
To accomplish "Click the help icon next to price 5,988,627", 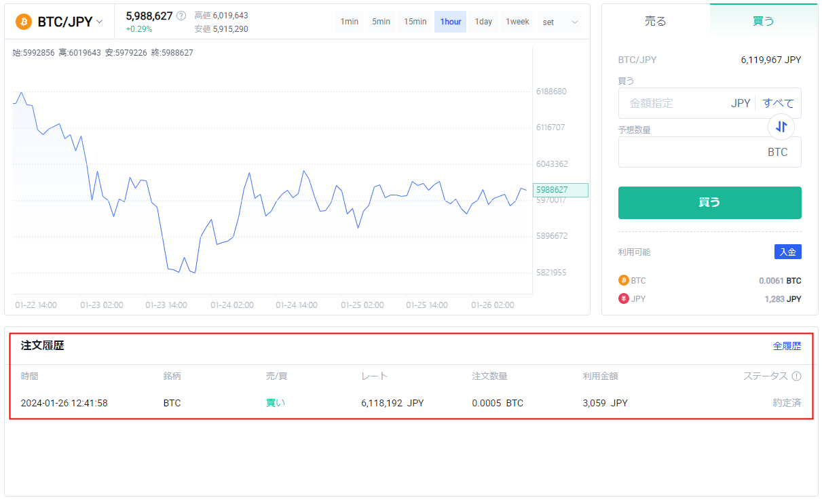I will pos(181,16).
